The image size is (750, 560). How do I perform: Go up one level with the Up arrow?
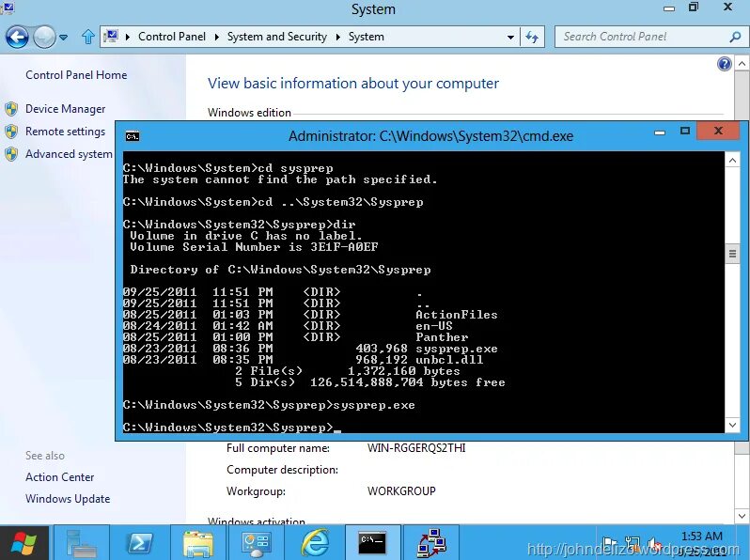click(88, 37)
